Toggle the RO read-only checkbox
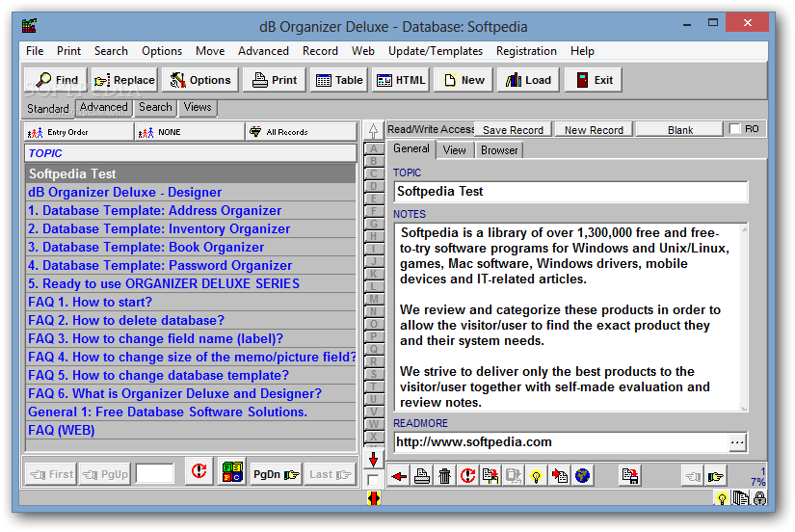795x532 pixels. [x=734, y=129]
